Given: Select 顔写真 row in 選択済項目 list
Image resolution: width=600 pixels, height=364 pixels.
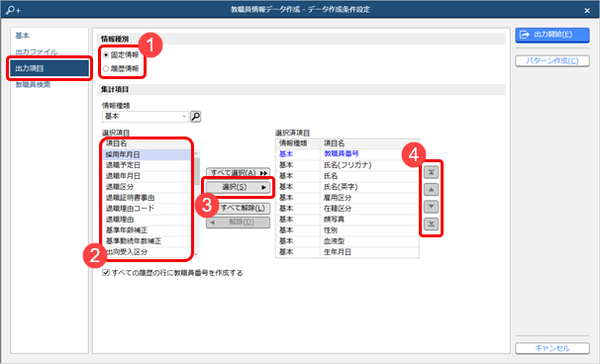Looking at the screenshot, I should [348, 220].
